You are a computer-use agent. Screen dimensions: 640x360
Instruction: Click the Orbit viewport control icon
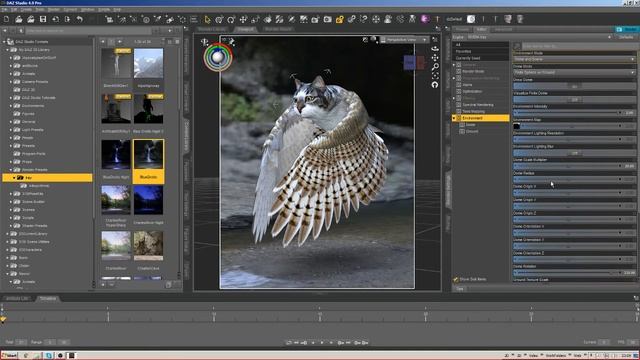tap(435, 49)
